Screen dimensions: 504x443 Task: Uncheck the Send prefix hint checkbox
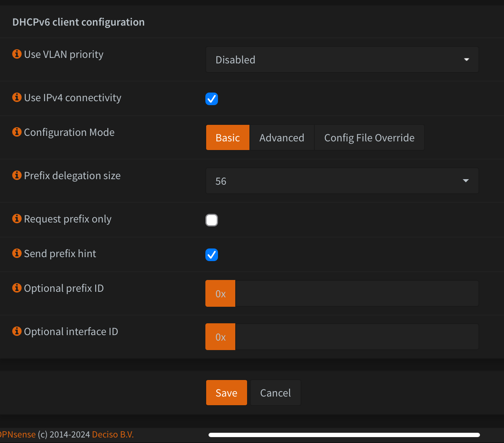pyautogui.click(x=212, y=255)
